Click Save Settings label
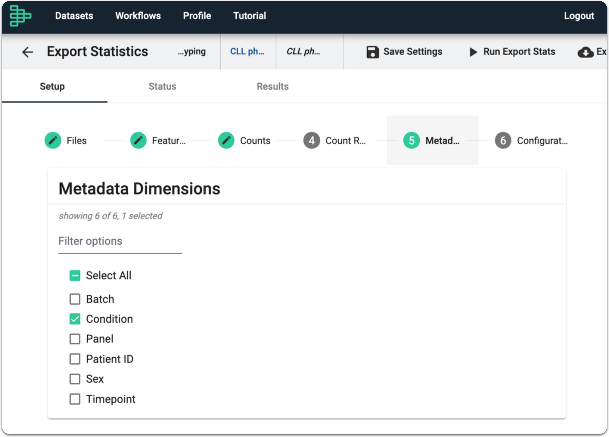609x437 pixels. 413,52
